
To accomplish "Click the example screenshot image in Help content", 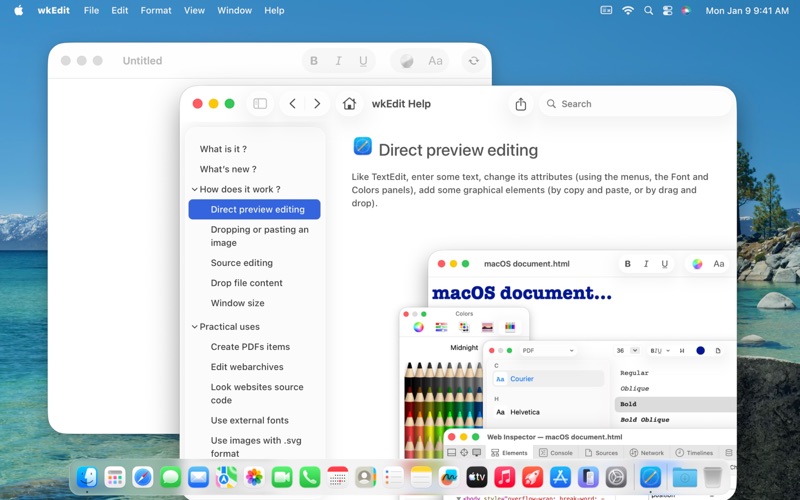I will [567, 375].
